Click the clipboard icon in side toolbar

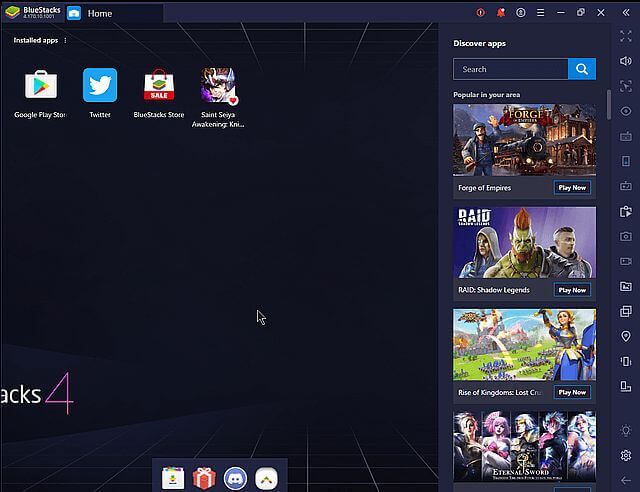pyautogui.click(x=626, y=211)
